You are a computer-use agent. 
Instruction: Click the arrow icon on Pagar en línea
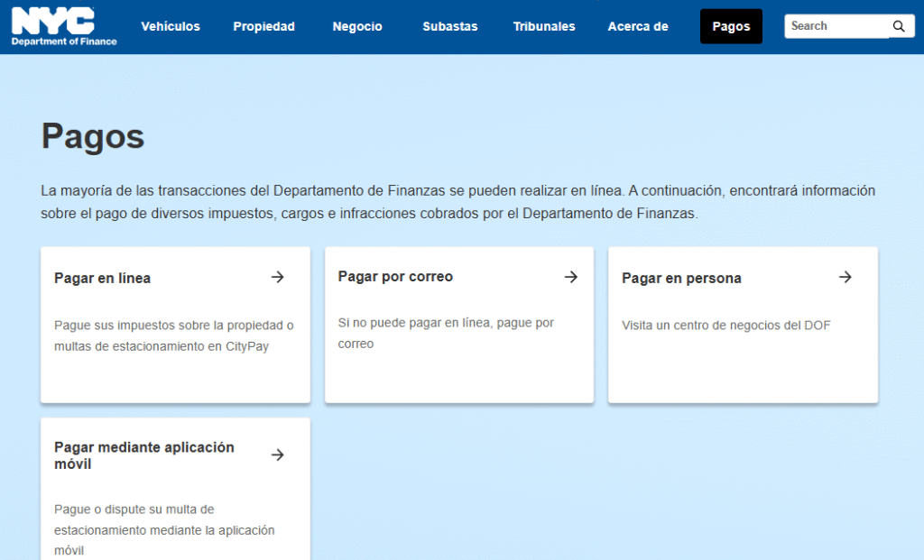[278, 277]
